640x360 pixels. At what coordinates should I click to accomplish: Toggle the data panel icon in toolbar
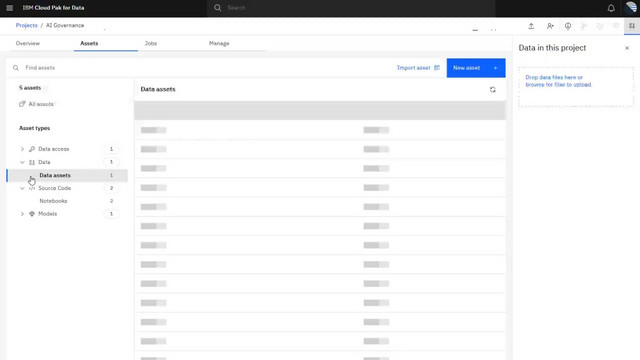pyautogui.click(x=631, y=26)
